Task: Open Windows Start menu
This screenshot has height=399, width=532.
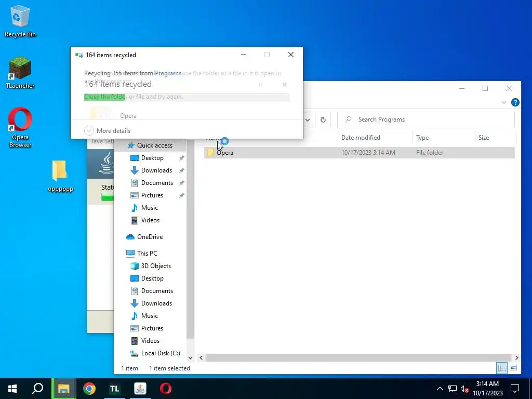Action: pyautogui.click(x=12, y=389)
